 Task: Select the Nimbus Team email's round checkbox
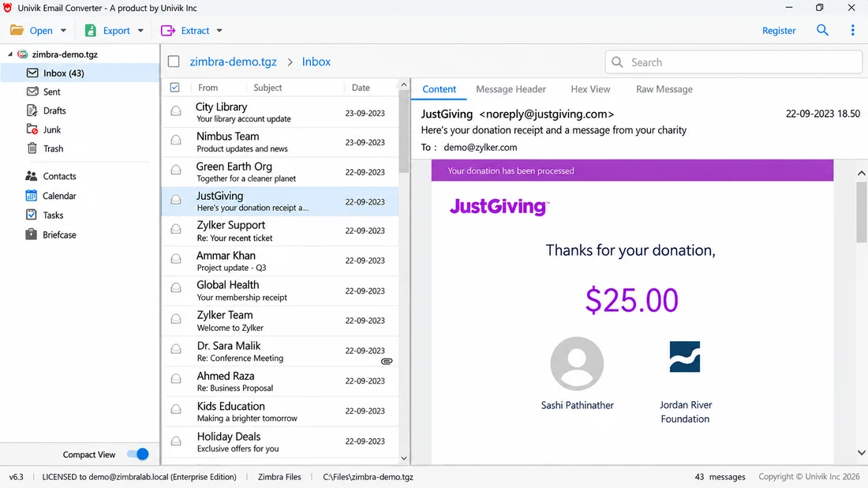pyautogui.click(x=176, y=140)
